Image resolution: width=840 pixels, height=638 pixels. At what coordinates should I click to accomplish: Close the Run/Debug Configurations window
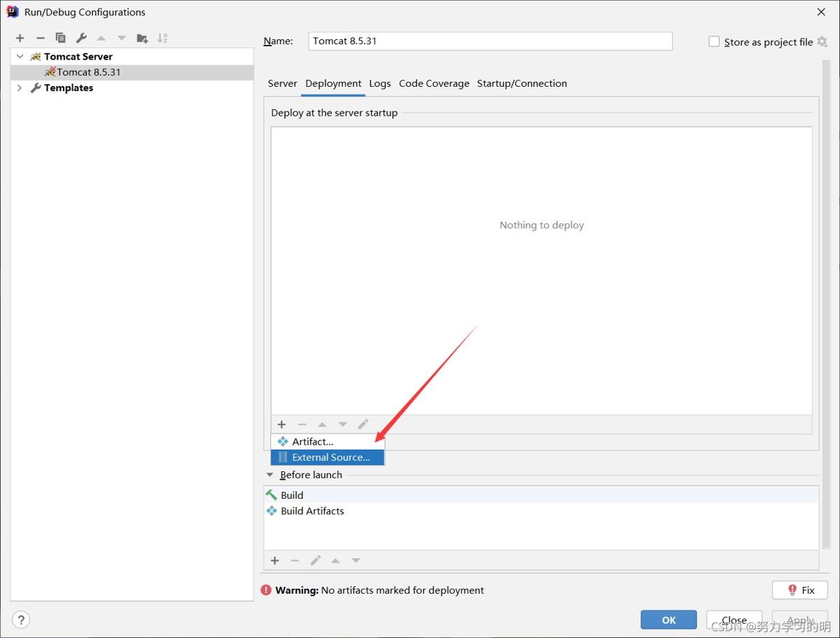pos(821,12)
